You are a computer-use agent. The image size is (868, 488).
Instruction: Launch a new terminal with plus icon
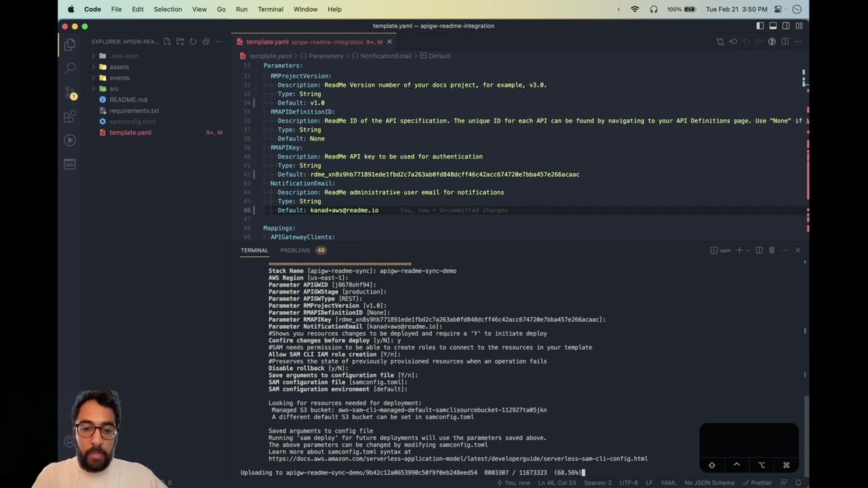(x=739, y=250)
